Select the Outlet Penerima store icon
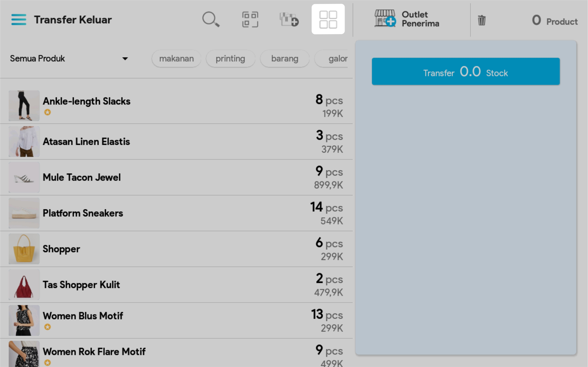588x367 pixels. point(385,18)
